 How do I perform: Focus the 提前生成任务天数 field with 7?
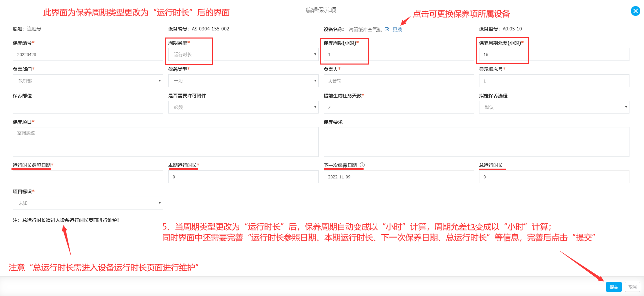399,107
